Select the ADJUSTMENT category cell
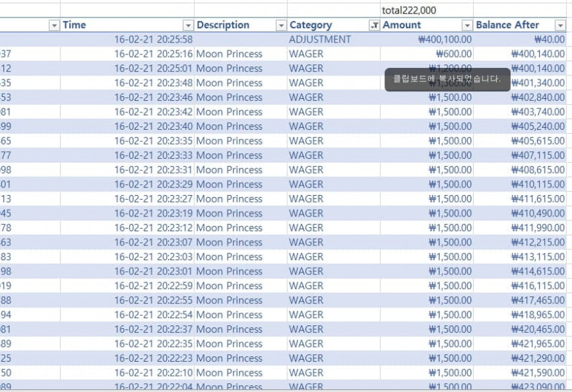Screen dimensions: 572x392 [x=333, y=40]
